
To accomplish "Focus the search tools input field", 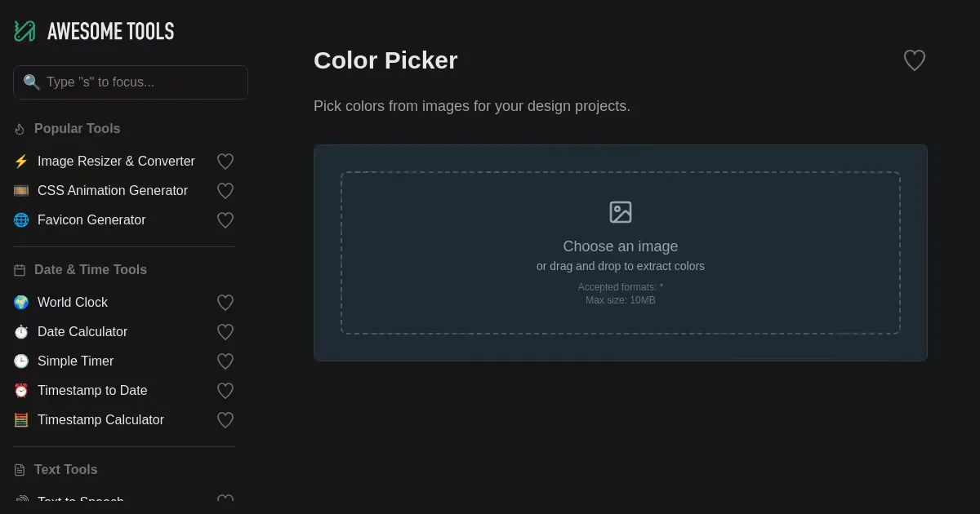I will [139, 82].
